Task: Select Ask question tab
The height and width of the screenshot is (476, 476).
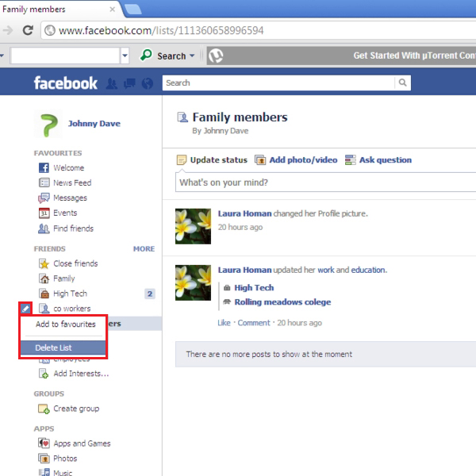Action: tap(378, 160)
